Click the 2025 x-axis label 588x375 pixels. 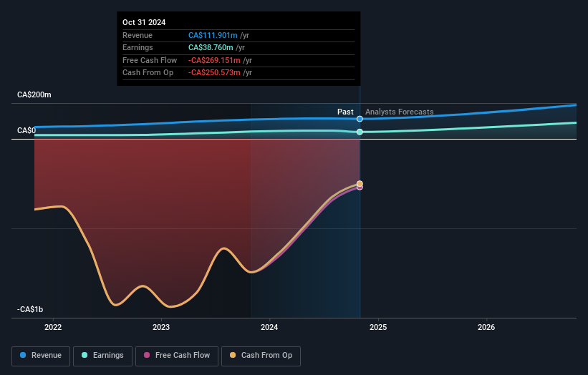pos(378,327)
